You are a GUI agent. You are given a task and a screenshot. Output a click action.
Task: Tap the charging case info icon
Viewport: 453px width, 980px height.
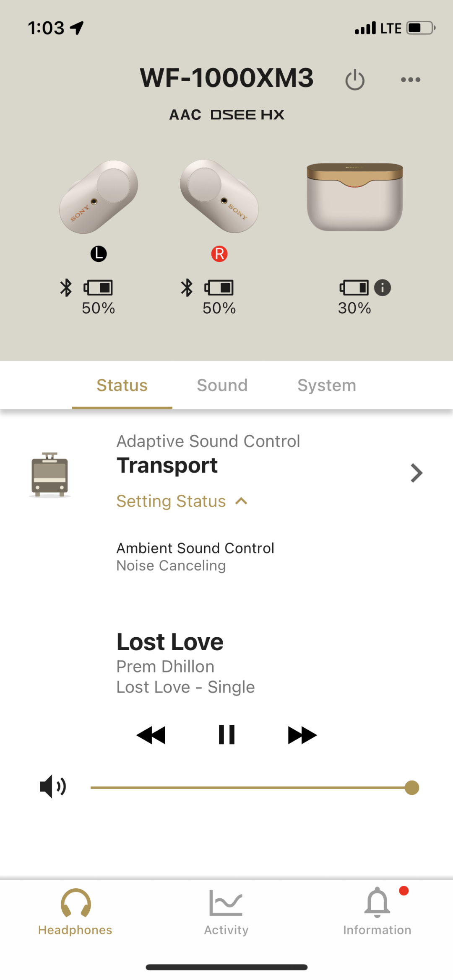pos(383,288)
